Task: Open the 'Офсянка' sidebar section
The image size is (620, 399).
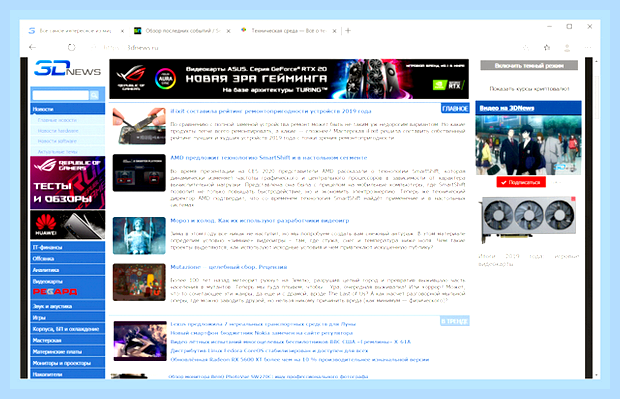Action: pos(68,259)
